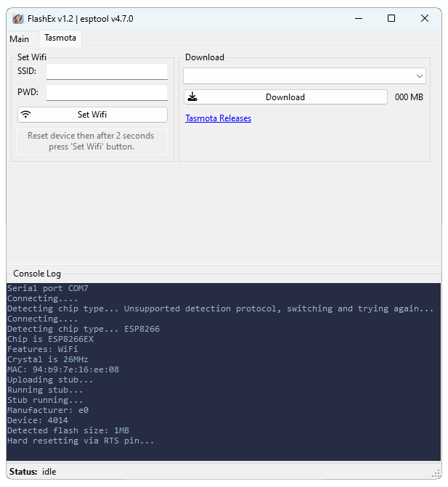Click the MAC address log line
Viewport: 448px width, 487px height.
[63, 369]
